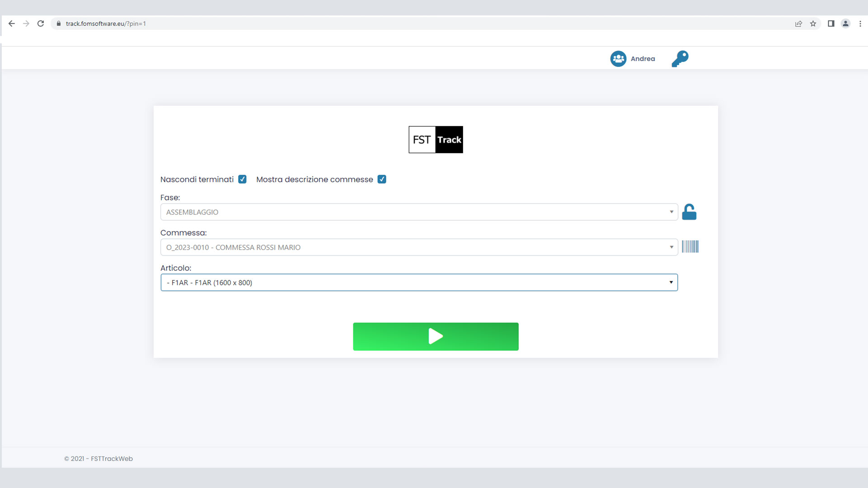This screenshot has width=868, height=488.
Task: Click the blue key icon
Action: click(x=680, y=59)
